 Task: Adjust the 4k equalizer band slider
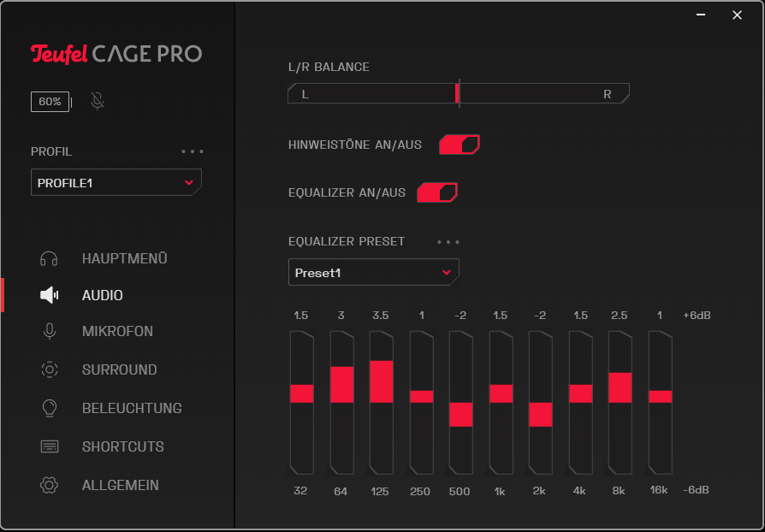click(x=580, y=403)
